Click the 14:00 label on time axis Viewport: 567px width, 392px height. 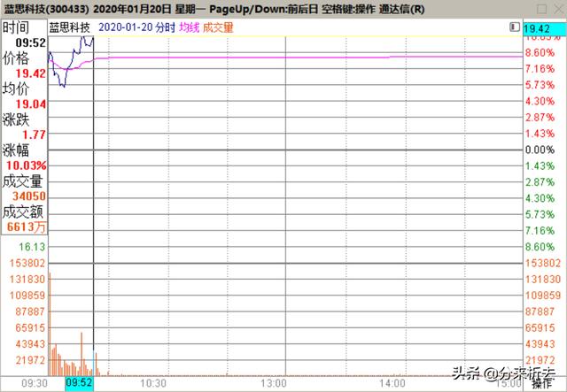392,384
